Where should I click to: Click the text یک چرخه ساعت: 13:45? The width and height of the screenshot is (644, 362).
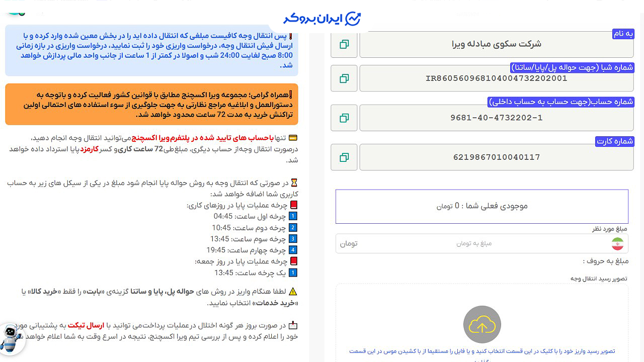(x=250, y=273)
